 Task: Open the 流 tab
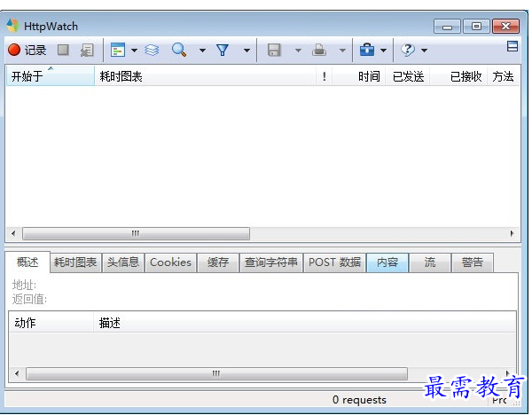(x=430, y=262)
